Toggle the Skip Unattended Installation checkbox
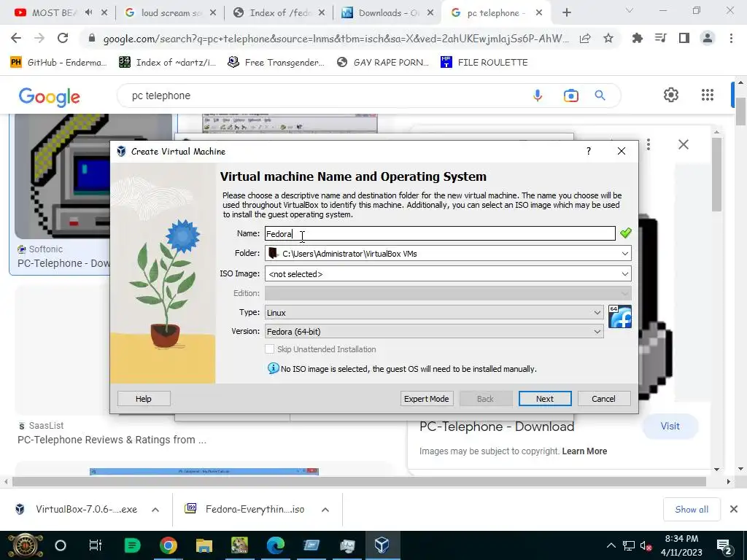The height and width of the screenshot is (560, 747). pos(270,349)
